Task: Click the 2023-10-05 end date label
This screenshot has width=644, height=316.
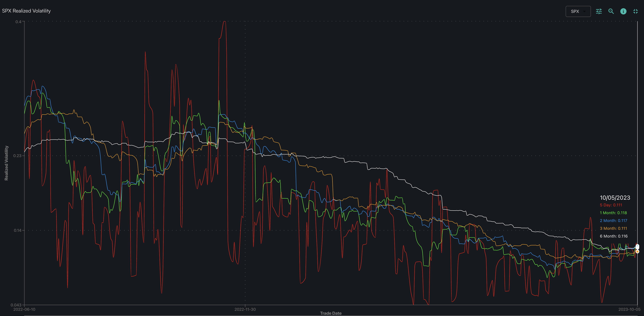Action: coord(629,309)
